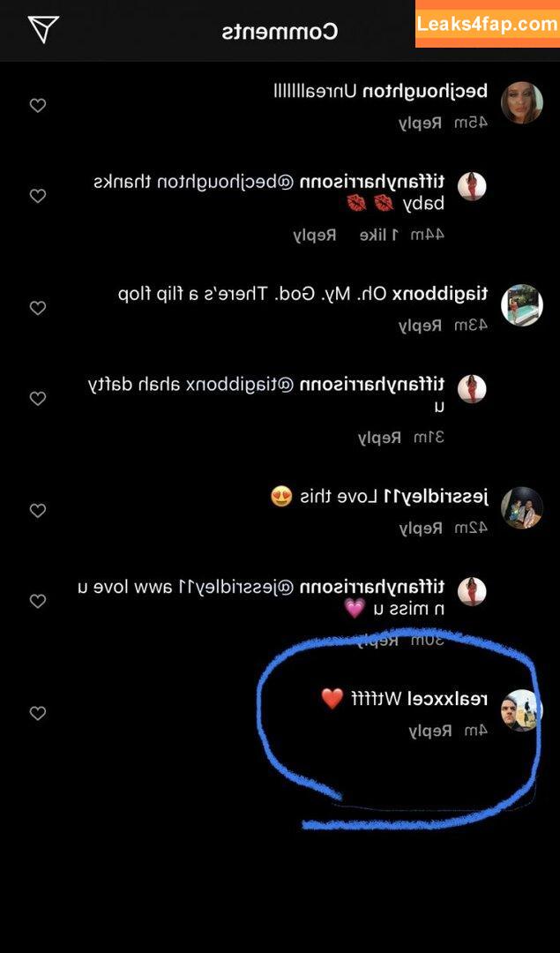The image size is (560, 953).
Task: Tap the paper plane share icon
Action: click(x=43, y=29)
